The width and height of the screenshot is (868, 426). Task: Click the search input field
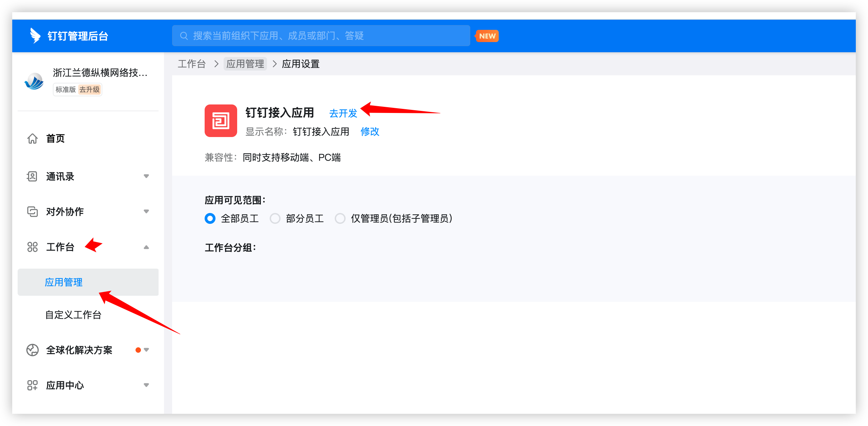tap(321, 36)
